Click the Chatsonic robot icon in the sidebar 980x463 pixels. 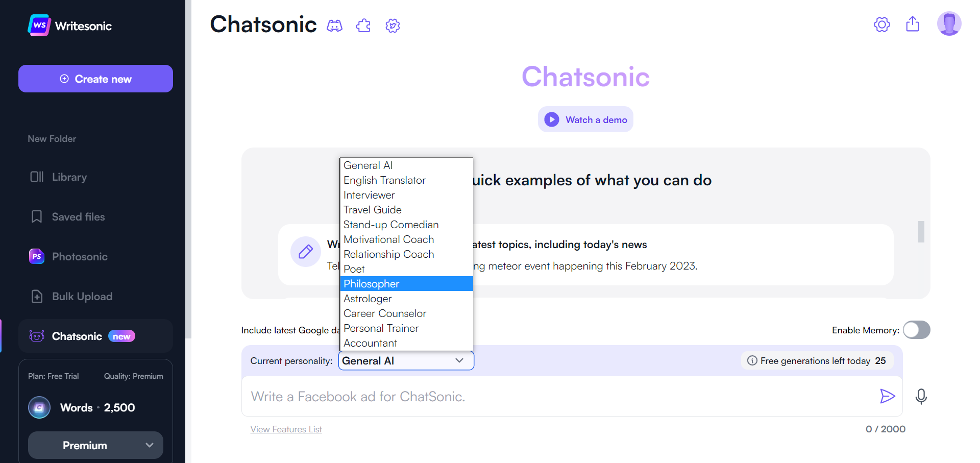tap(37, 336)
